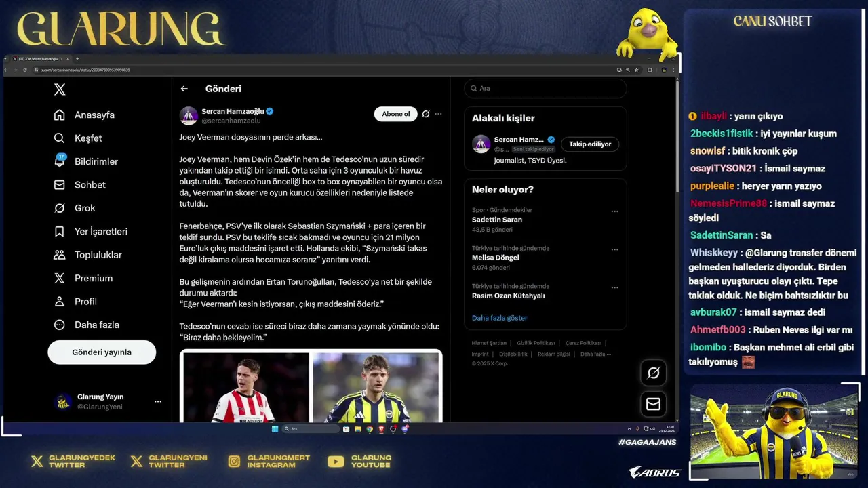The height and width of the screenshot is (488, 868).
Task: Open more options for Rasim Ozan Kütahyalı trend
Action: [x=614, y=287]
